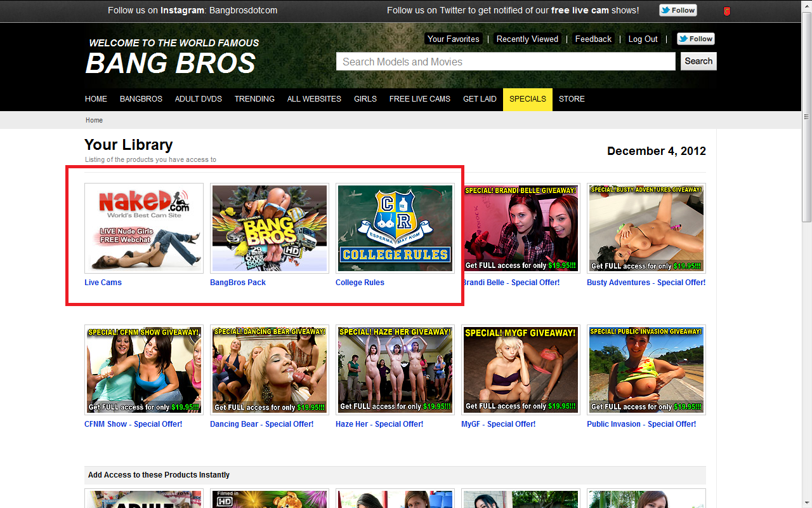Click the browser scrollbar down arrow
Screen dimensions: 812x508
click(806, 502)
